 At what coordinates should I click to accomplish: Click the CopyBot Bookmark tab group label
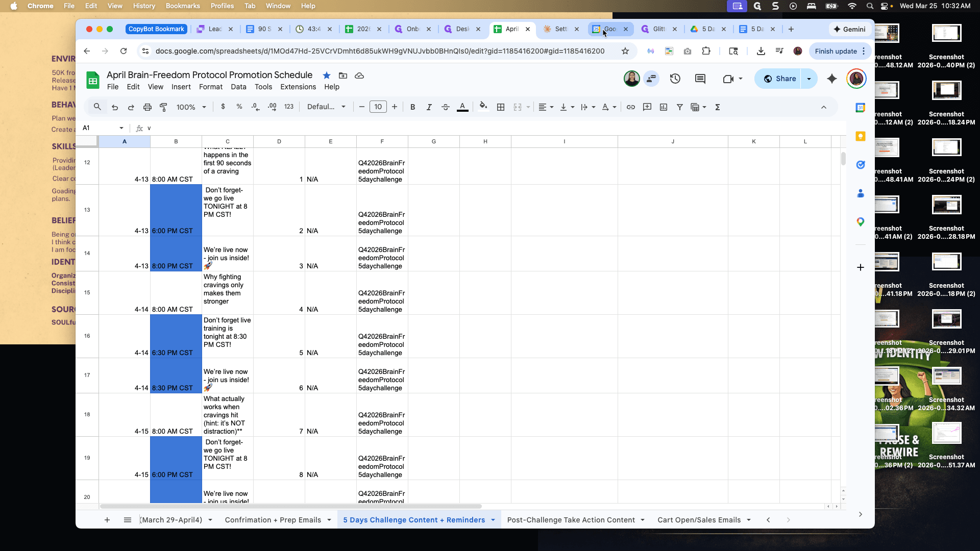click(156, 29)
